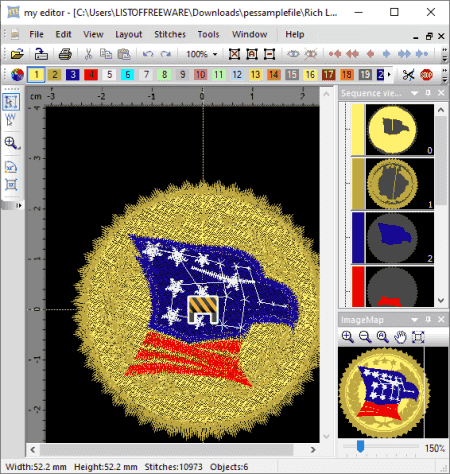Click the ImageMap zoom slider handle

360,446
